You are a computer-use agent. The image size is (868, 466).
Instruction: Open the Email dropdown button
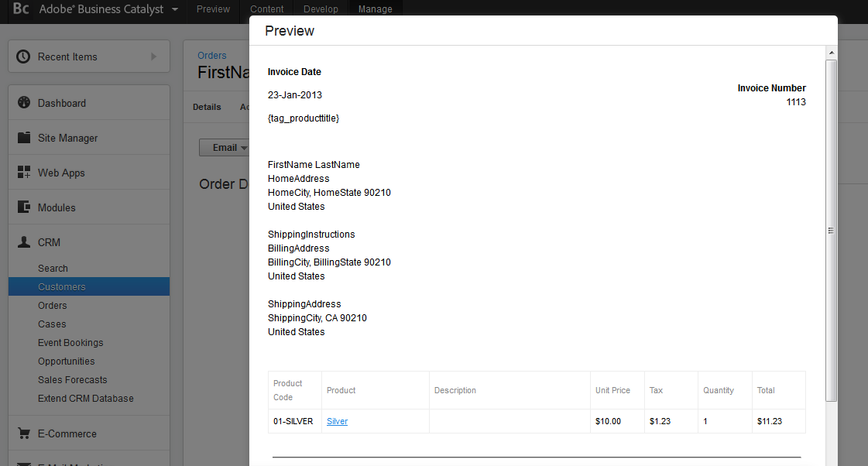pyautogui.click(x=225, y=147)
